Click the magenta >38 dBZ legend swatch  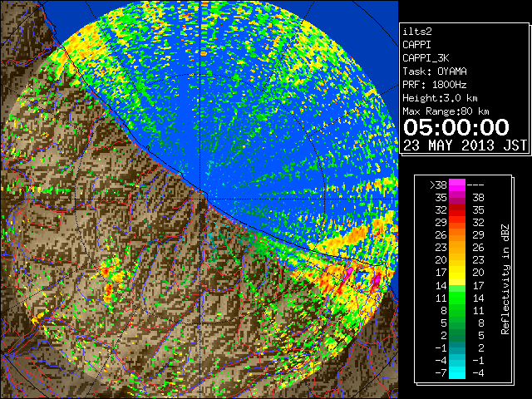[x=457, y=185]
